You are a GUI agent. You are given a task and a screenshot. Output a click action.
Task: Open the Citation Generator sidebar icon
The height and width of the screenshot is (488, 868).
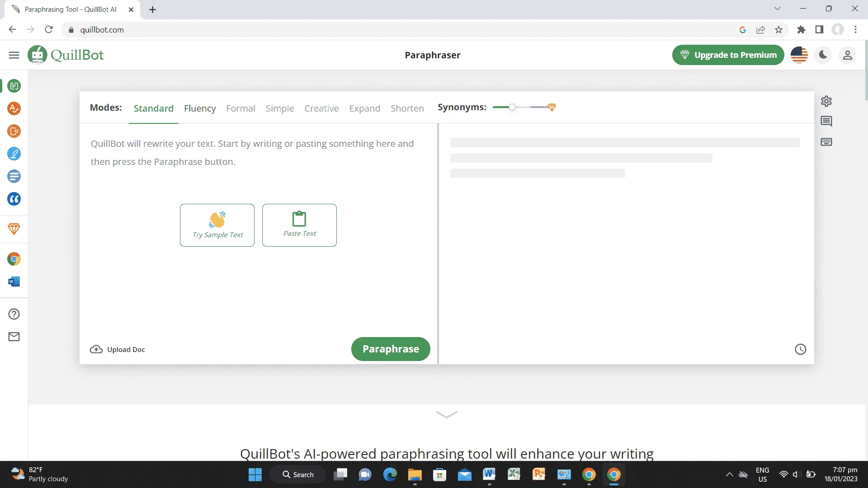[x=14, y=199]
